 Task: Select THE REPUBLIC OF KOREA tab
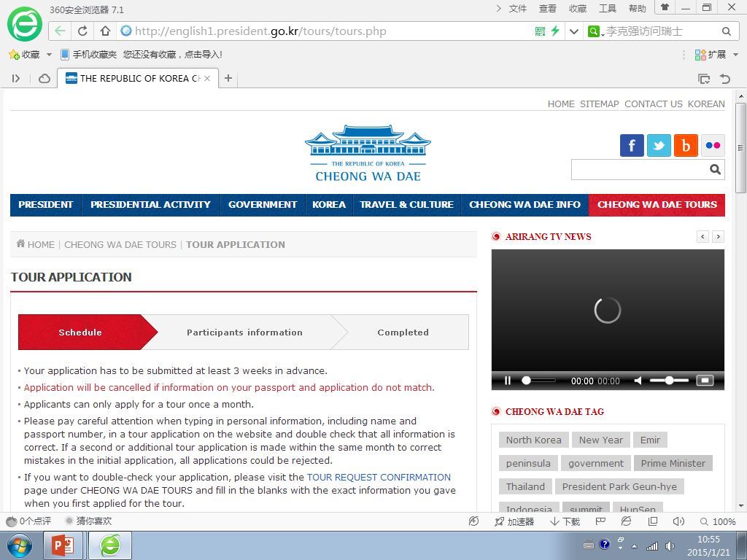coord(138,79)
